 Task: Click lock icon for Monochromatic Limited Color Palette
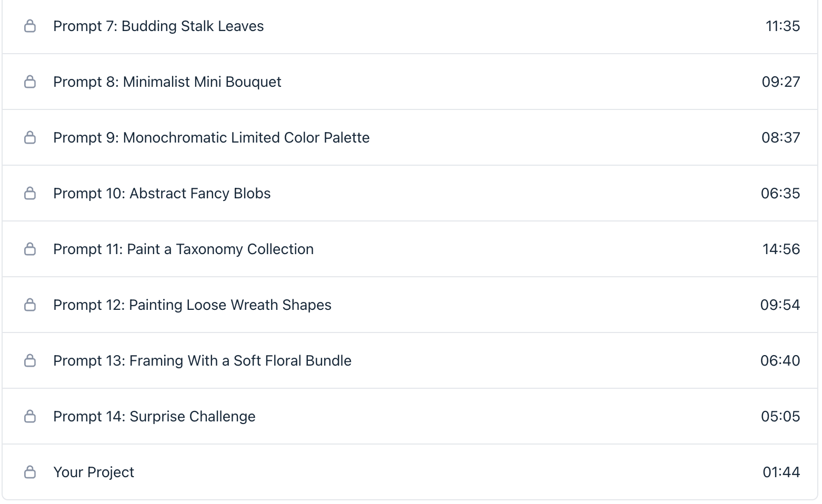point(30,137)
